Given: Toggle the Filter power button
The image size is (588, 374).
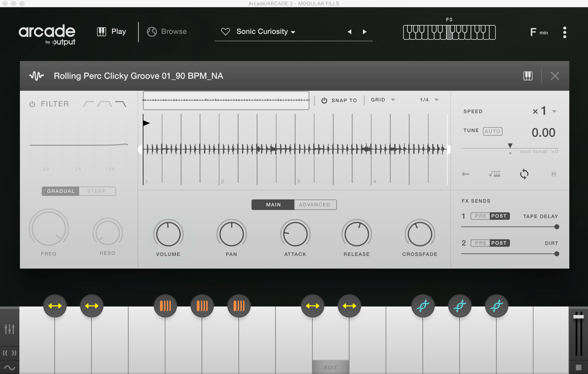Looking at the screenshot, I should tap(32, 104).
